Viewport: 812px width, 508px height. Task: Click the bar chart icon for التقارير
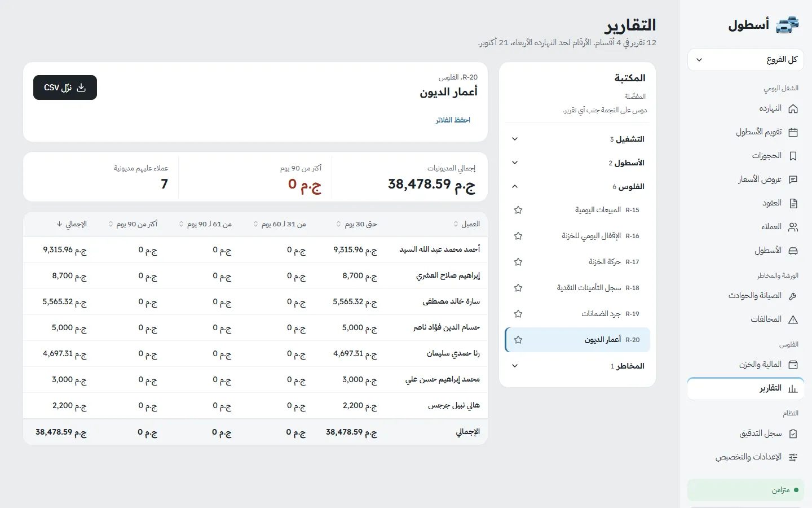click(793, 388)
